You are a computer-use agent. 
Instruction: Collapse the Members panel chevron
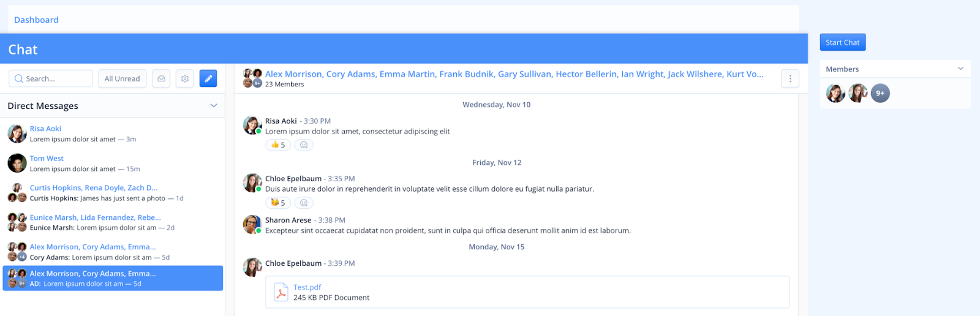(960, 69)
